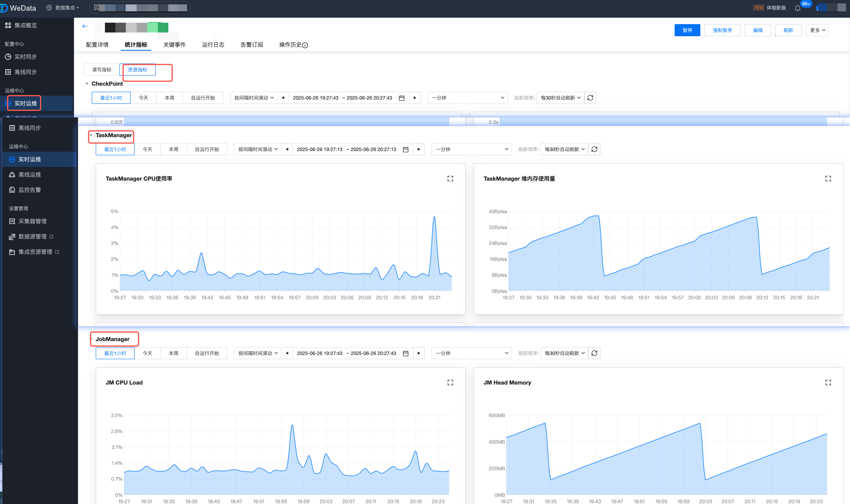The width and height of the screenshot is (850, 504).
Task: Select 本周 range under TaskManager
Action: (x=173, y=149)
